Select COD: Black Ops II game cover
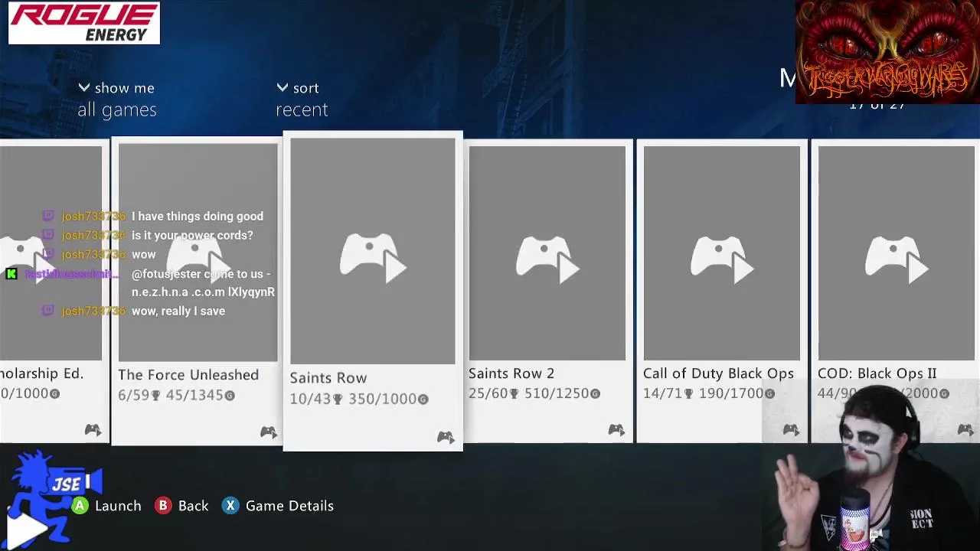The height and width of the screenshot is (551, 980). point(896,253)
